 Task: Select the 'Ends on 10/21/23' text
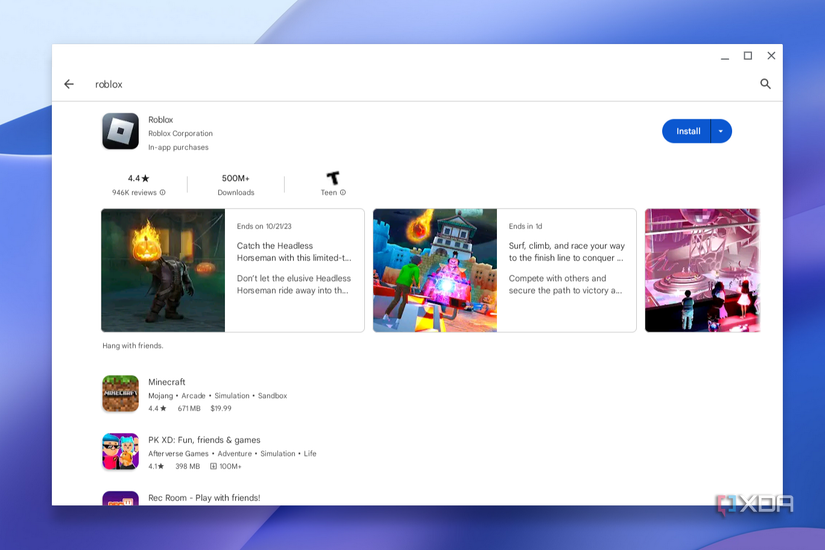tap(264, 226)
